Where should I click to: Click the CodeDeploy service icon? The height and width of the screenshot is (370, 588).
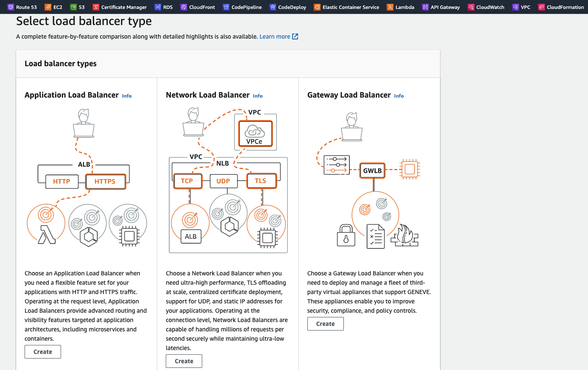(273, 7)
